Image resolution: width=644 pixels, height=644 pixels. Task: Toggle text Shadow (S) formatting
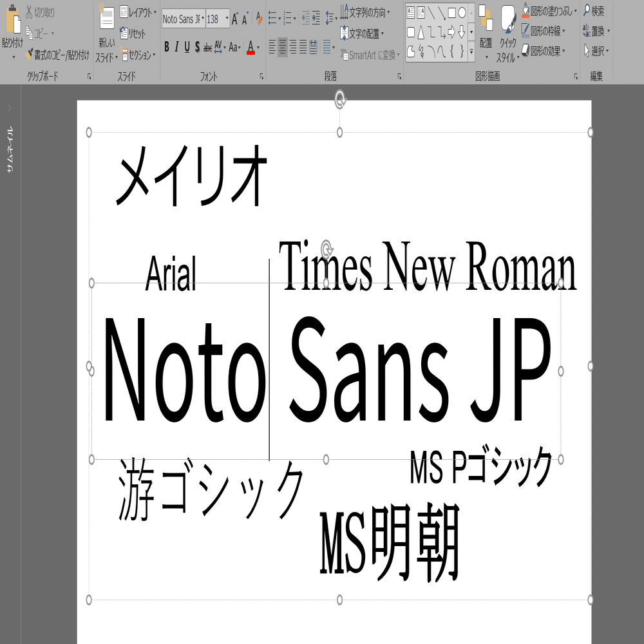tap(197, 47)
